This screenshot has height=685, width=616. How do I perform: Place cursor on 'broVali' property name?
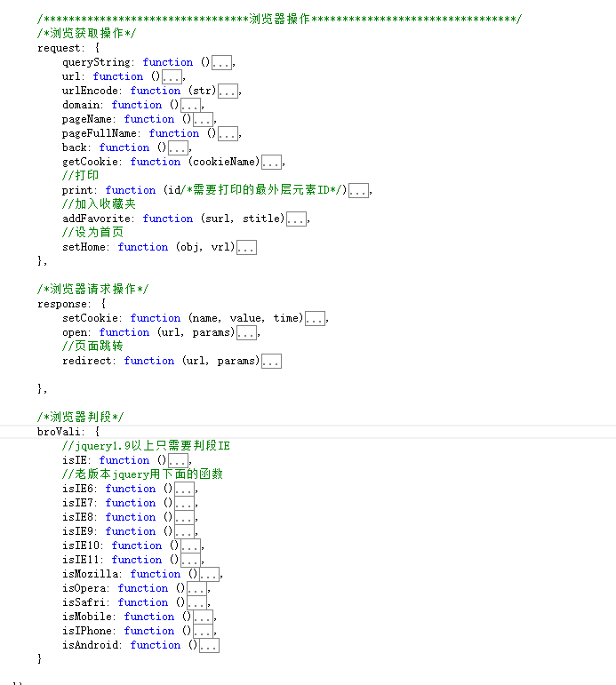click(59, 432)
